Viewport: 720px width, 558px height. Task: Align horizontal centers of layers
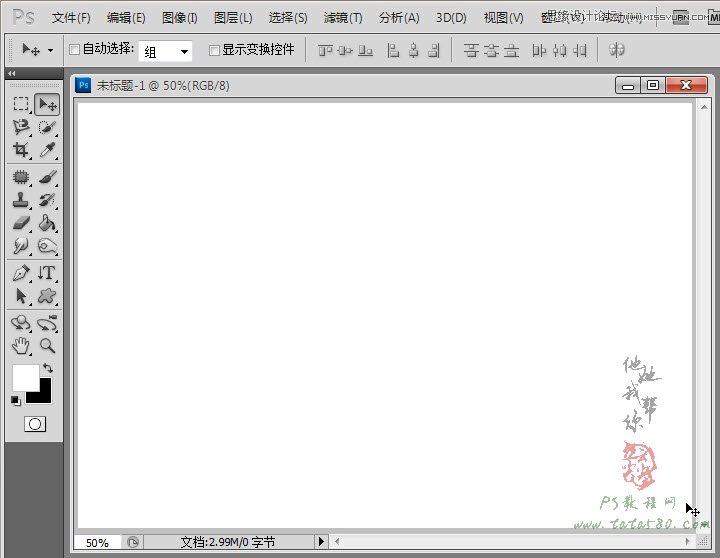[x=413, y=50]
